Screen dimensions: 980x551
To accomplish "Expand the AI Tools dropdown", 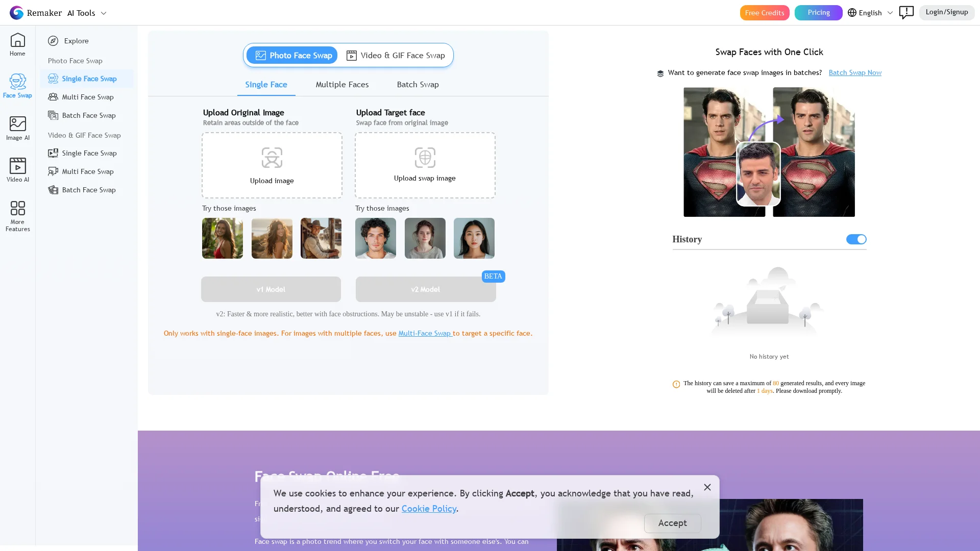I will [87, 13].
